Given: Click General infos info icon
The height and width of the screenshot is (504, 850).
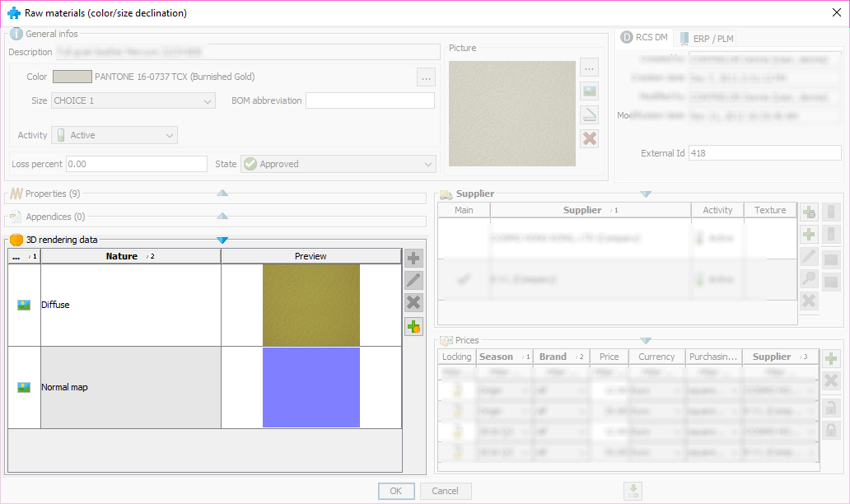Looking at the screenshot, I should coord(16,34).
